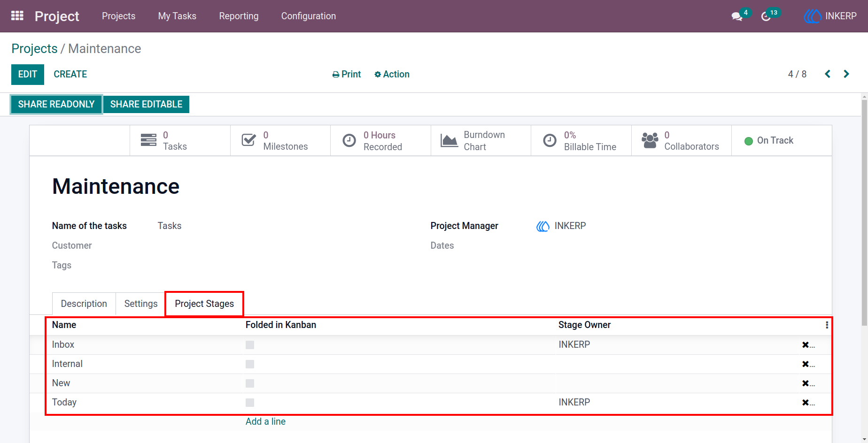Go back via Projects breadcrumb link
This screenshot has height=443, width=868.
click(x=34, y=49)
